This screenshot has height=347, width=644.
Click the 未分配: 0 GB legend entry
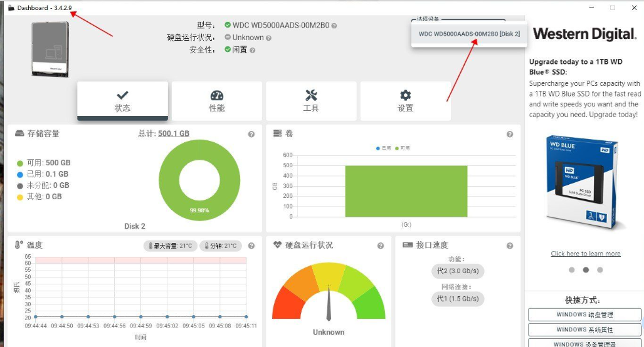pos(43,185)
